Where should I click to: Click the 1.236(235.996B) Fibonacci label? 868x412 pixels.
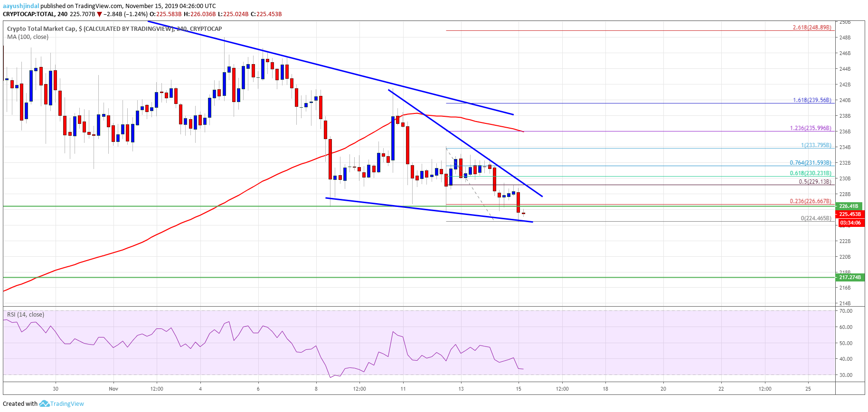811,128
